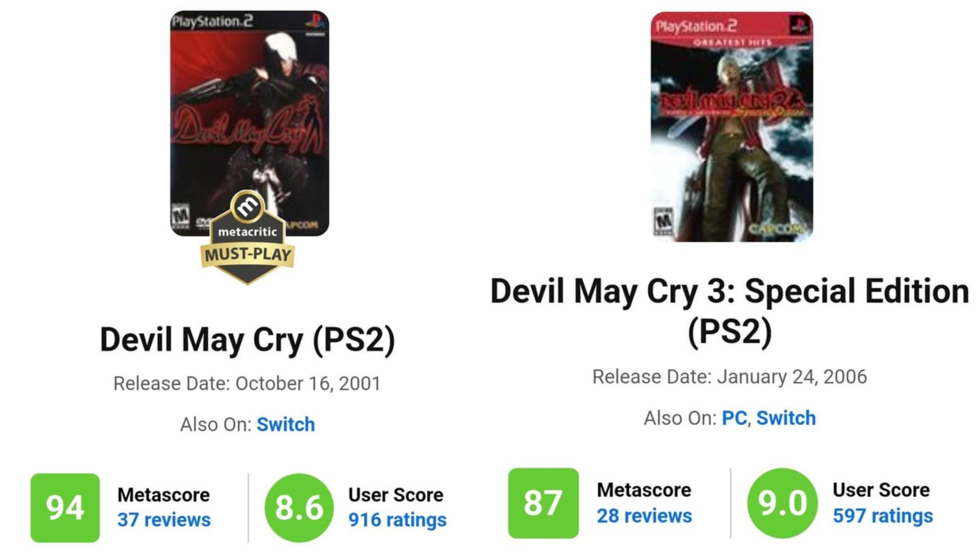Screen dimensions: 980x555
Task: Click the Metascore label beside 87
Action: point(644,490)
